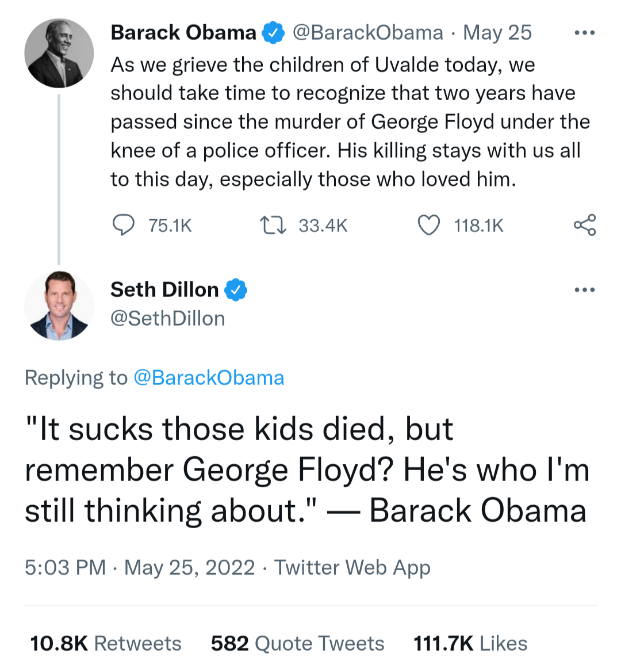Screen dimensions: 621x672
Task: Open Seth Dillon's profile picture
Action: point(59,305)
